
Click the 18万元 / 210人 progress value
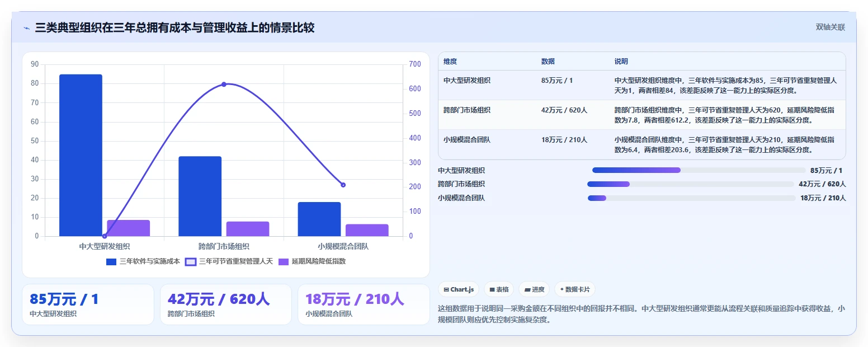point(823,198)
